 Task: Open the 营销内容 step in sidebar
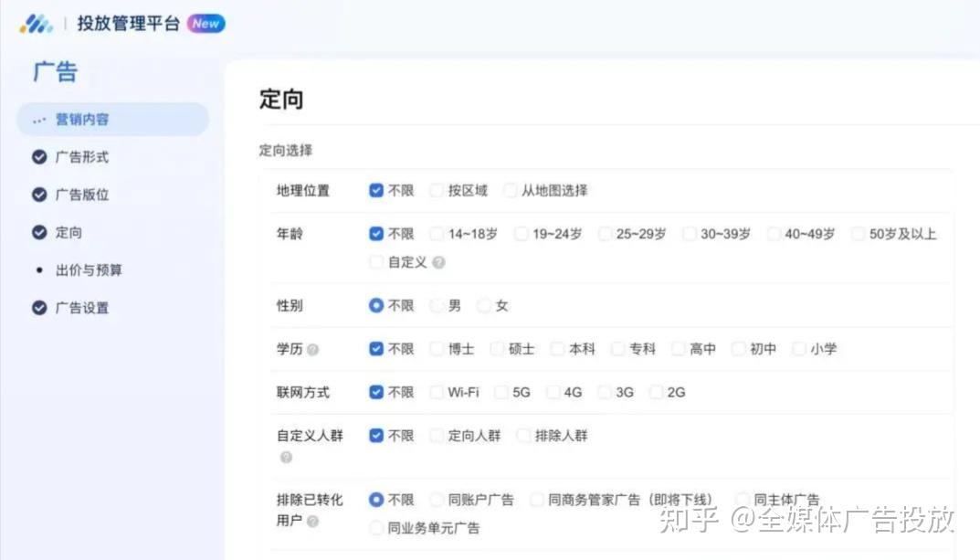pos(112,120)
